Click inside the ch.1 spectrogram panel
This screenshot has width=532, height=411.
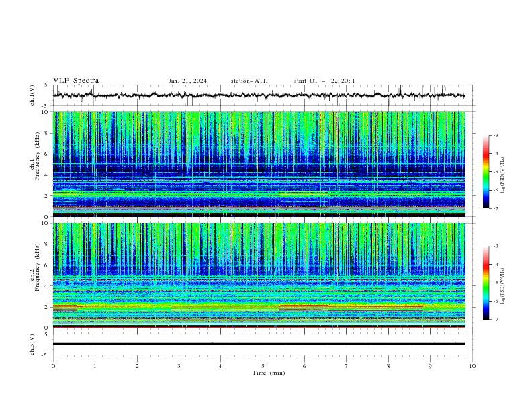click(x=259, y=164)
